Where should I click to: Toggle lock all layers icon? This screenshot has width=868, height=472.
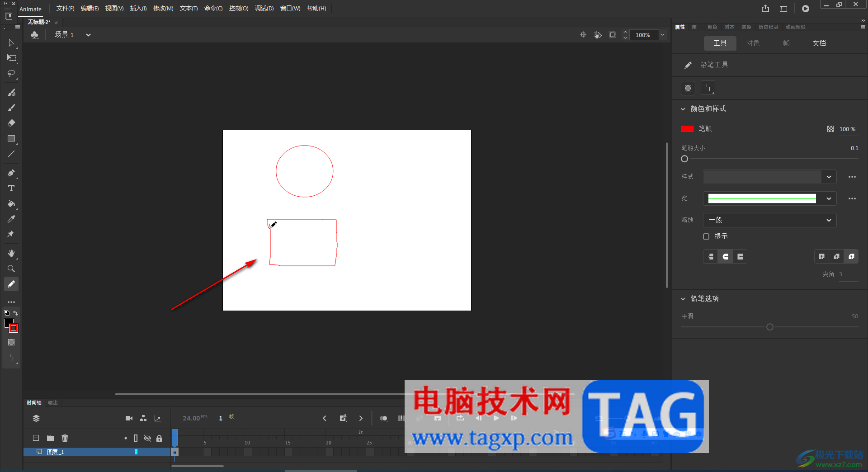tap(159, 438)
